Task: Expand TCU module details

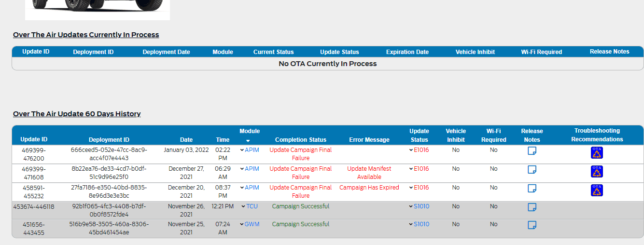Action: click(x=243, y=206)
